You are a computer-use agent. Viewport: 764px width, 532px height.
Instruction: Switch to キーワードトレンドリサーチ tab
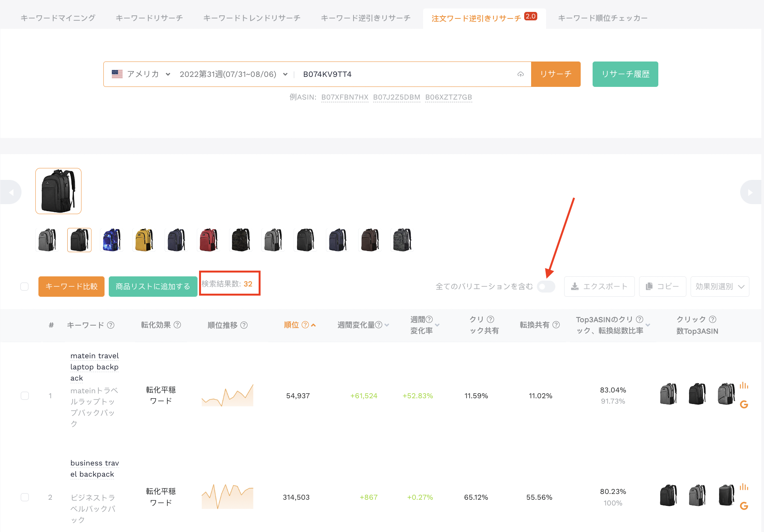click(x=252, y=18)
